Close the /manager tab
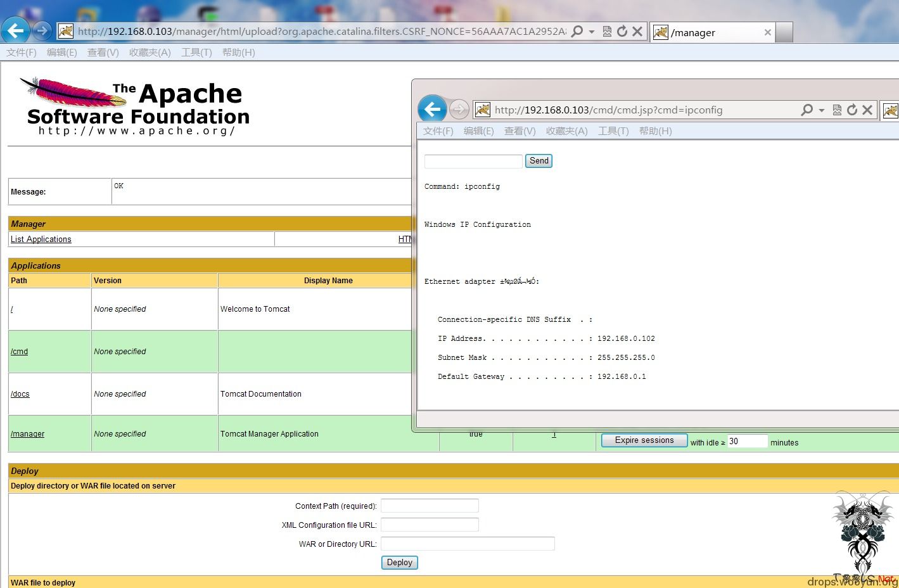This screenshot has width=899, height=588. click(767, 32)
